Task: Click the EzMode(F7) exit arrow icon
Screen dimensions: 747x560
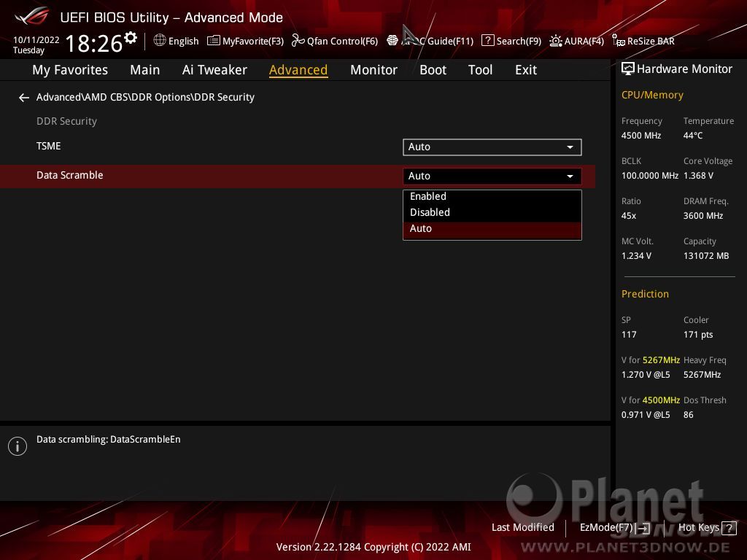Action: (x=643, y=528)
